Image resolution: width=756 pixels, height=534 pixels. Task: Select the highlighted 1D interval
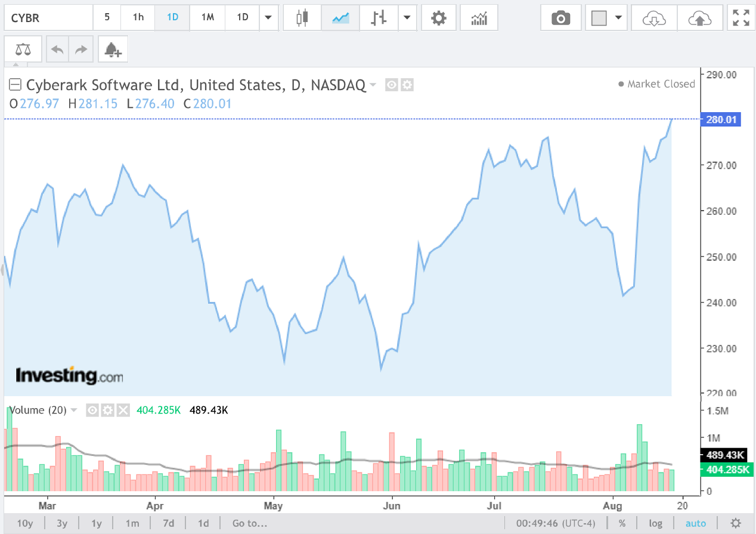tap(172, 17)
